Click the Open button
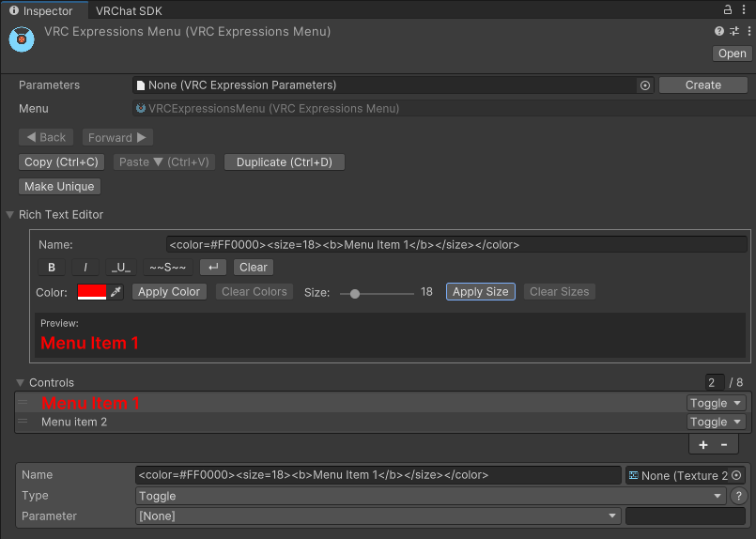 (x=732, y=54)
